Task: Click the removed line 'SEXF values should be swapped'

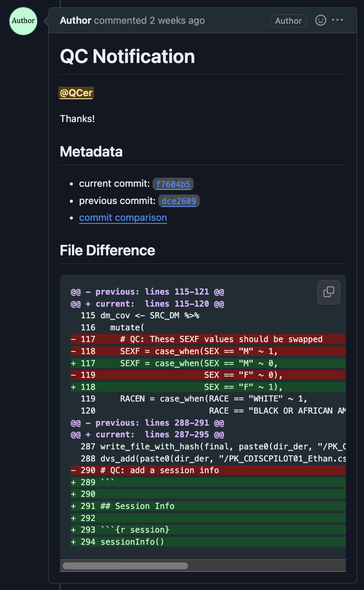Action: 208,339
